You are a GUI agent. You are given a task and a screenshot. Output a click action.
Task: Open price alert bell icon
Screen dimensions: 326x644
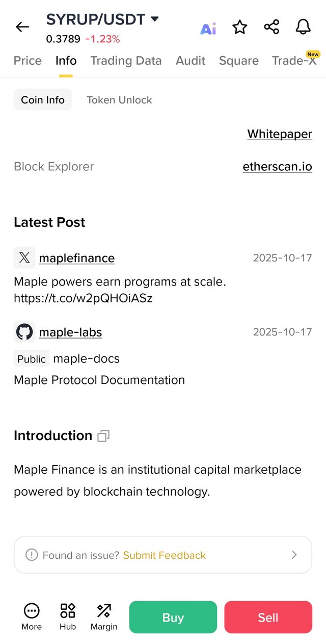pos(303,27)
